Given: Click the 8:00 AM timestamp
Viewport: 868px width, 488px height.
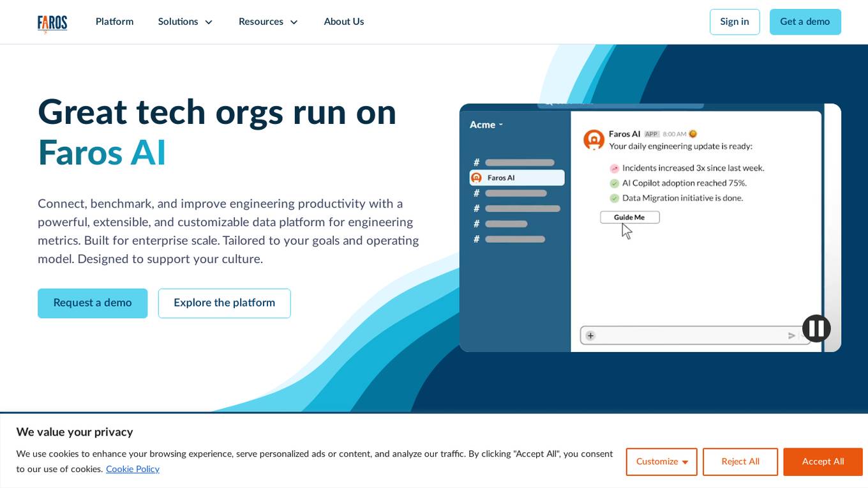Looking at the screenshot, I should tap(675, 134).
